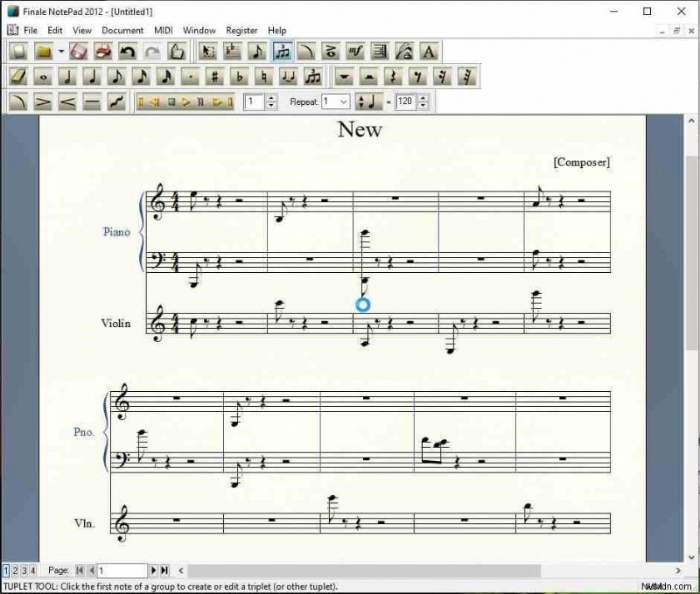Screen dimensions: 700x594
Task: Click the playback start measure field
Action: click(255, 101)
